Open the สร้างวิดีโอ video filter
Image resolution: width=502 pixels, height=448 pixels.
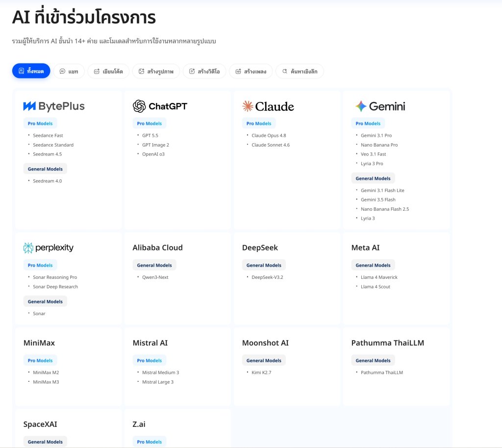click(204, 71)
